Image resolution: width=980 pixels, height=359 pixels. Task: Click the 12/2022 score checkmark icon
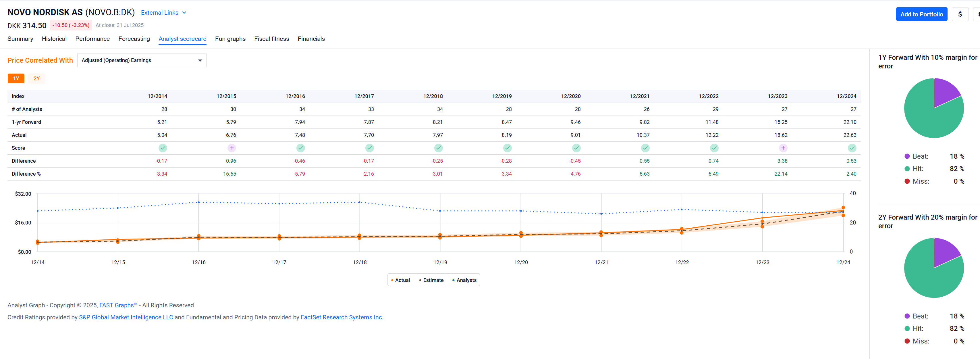(x=714, y=148)
